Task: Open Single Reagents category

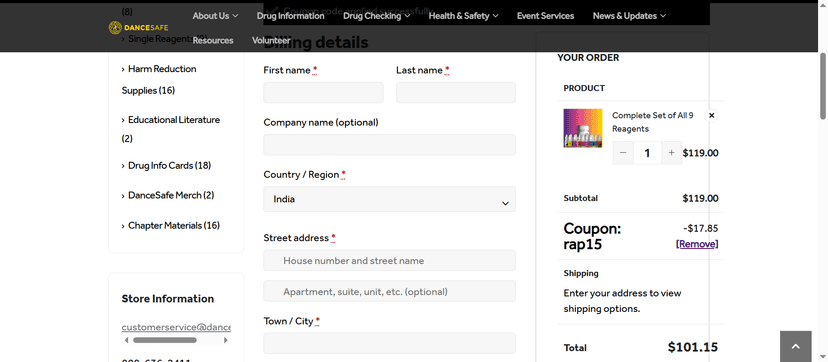Action: [167, 39]
